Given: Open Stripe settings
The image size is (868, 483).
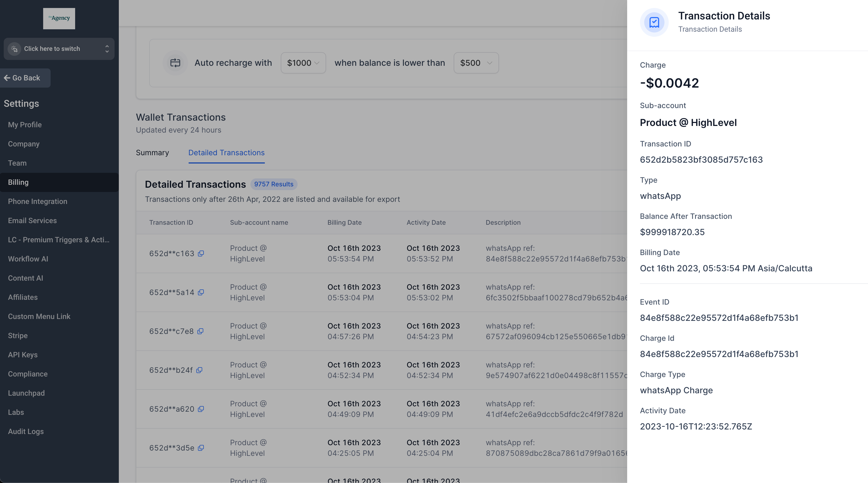Looking at the screenshot, I should [18, 336].
